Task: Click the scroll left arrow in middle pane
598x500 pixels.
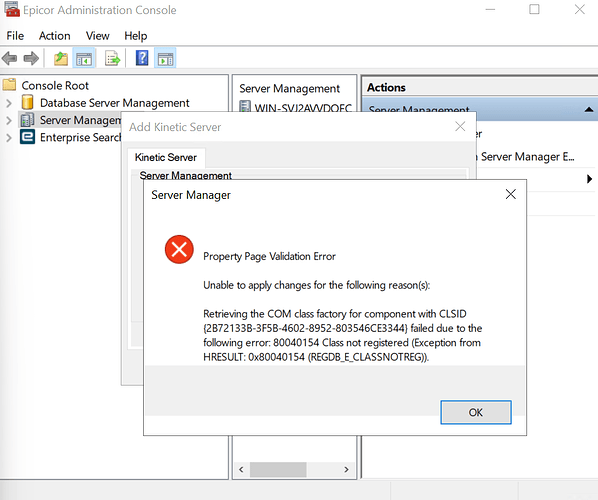Action: (241, 469)
